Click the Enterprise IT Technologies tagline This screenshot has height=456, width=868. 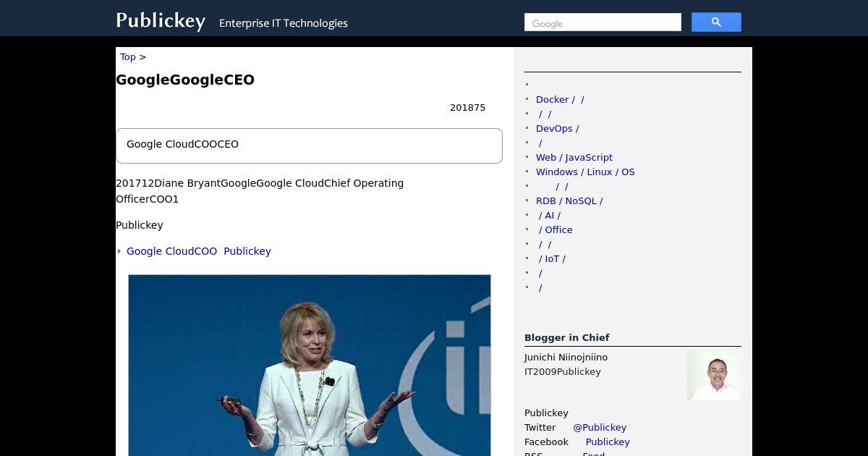click(284, 23)
